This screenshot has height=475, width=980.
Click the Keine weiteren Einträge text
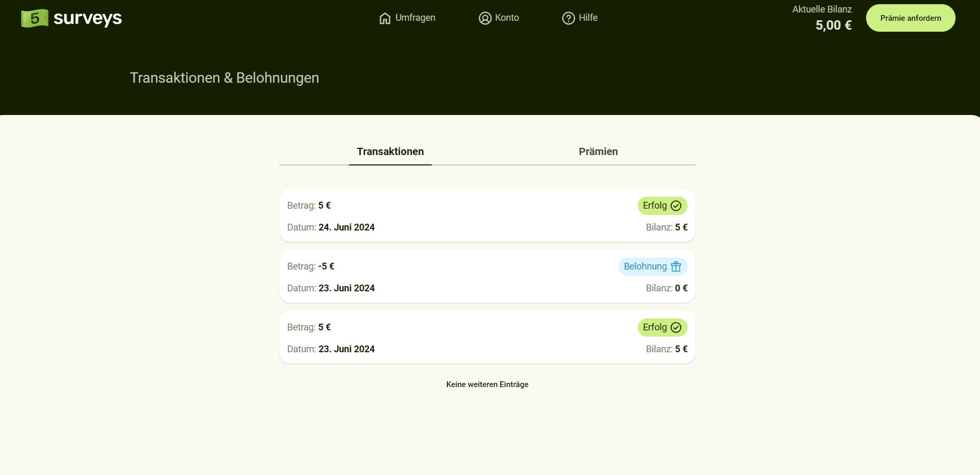click(x=487, y=384)
